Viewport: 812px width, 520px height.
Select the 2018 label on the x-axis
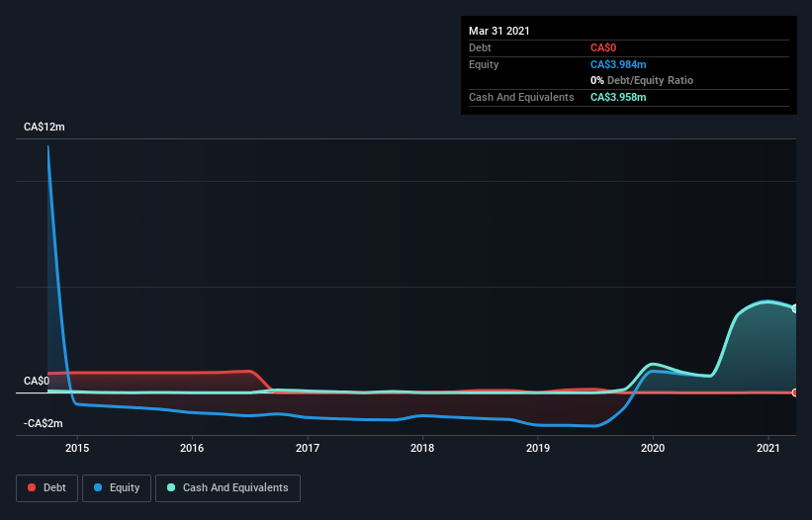pos(422,448)
